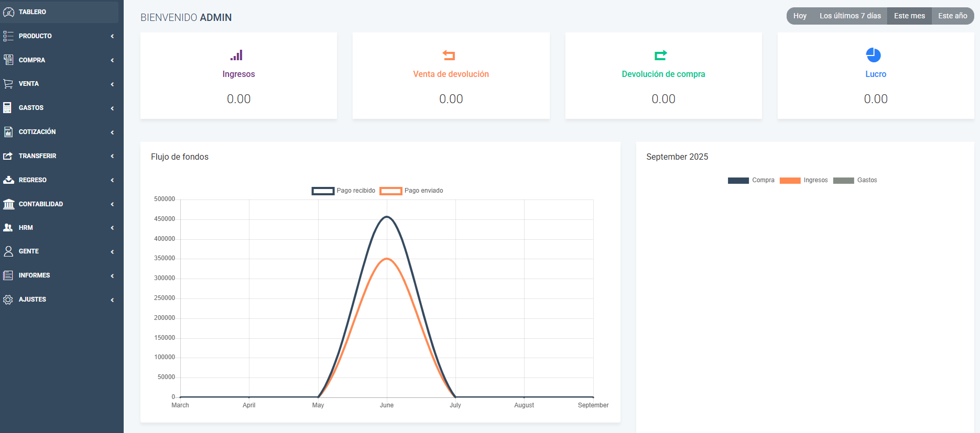This screenshot has width=980, height=433.
Task: Expand the Compra menu chevron
Action: [x=112, y=60]
